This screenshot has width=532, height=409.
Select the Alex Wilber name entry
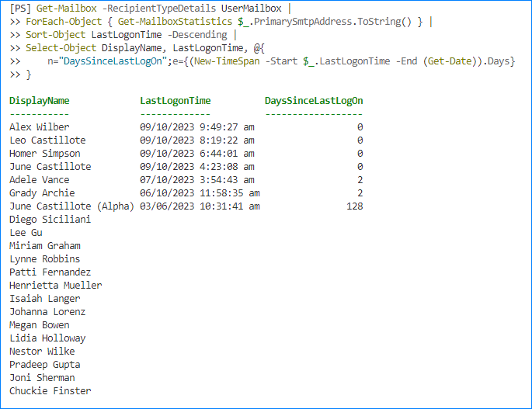tap(39, 127)
